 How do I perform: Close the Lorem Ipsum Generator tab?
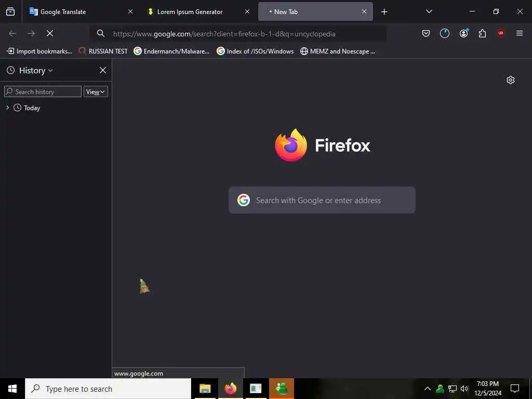click(x=247, y=11)
